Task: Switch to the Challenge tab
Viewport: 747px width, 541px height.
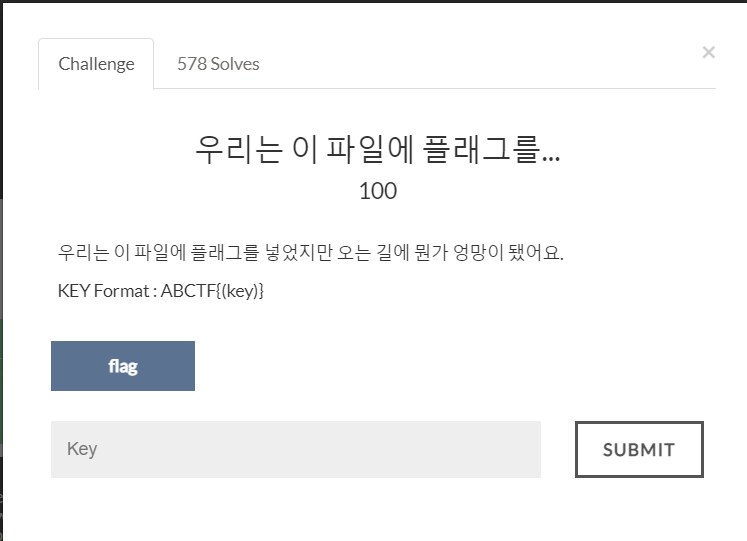Action: tap(96, 64)
